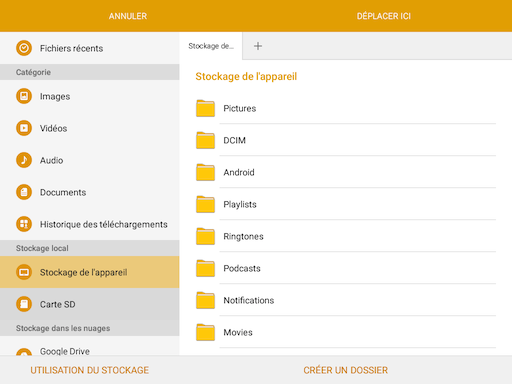The width and height of the screenshot is (512, 384).
Task: Select Audio category label
Action: click(x=51, y=160)
